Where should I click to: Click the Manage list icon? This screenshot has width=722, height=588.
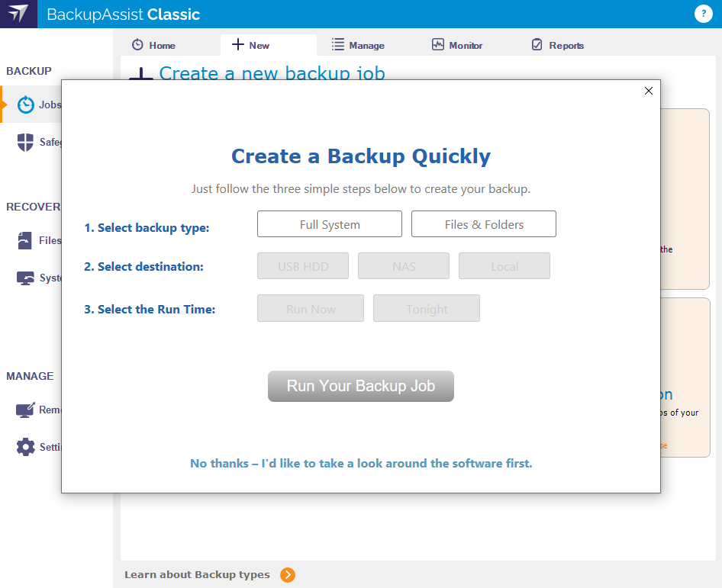(338, 45)
